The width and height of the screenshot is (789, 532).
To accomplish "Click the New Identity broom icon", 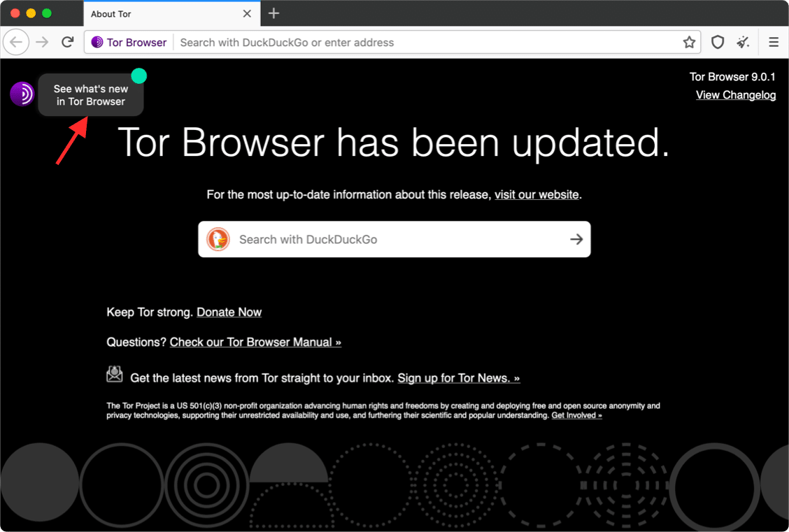I will (744, 42).
